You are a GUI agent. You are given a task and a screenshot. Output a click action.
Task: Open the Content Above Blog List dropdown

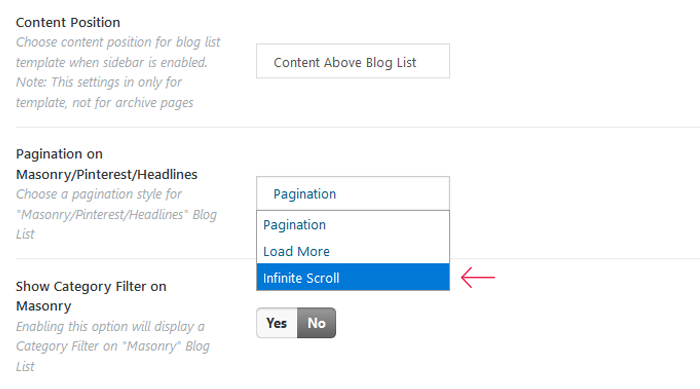353,61
